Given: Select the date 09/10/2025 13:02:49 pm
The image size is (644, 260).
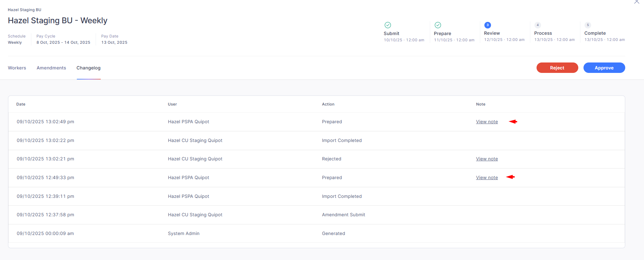Looking at the screenshot, I should [x=46, y=122].
